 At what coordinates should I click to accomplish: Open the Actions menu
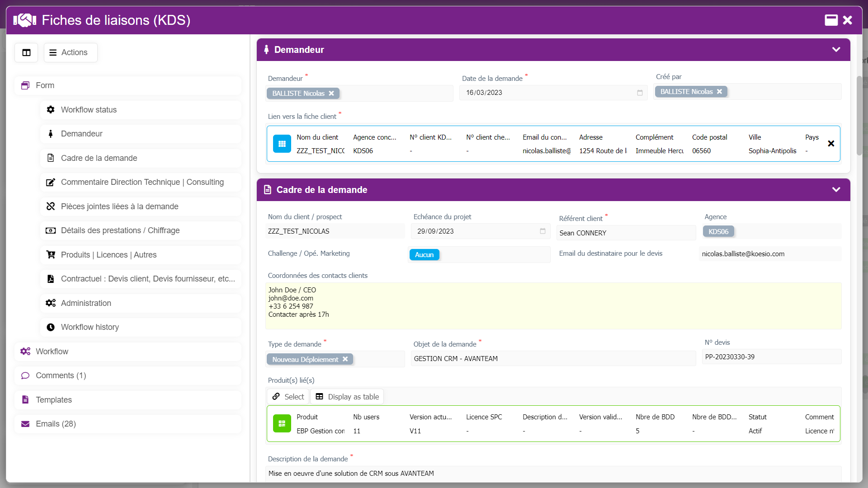coord(70,52)
